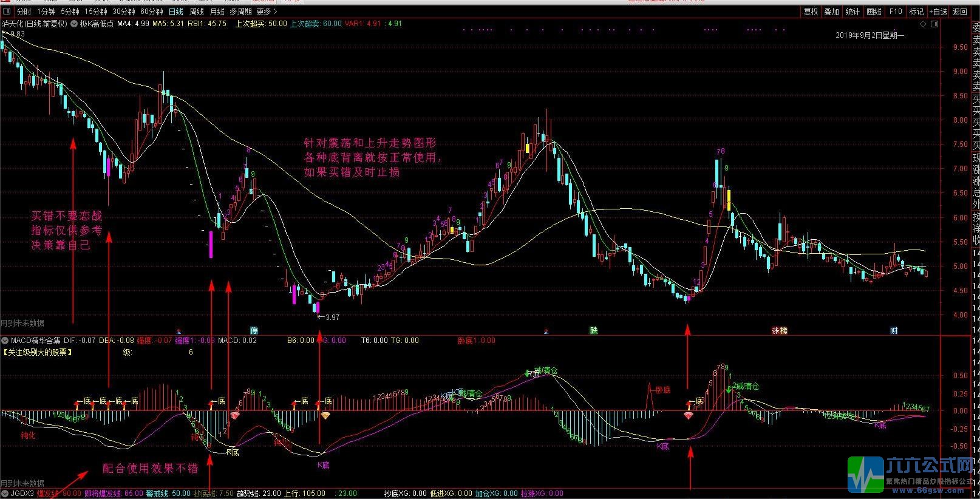This screenshot has height=499, width=980.
Task: Click the 停 event marker on timeline
Action: (254, 331)
